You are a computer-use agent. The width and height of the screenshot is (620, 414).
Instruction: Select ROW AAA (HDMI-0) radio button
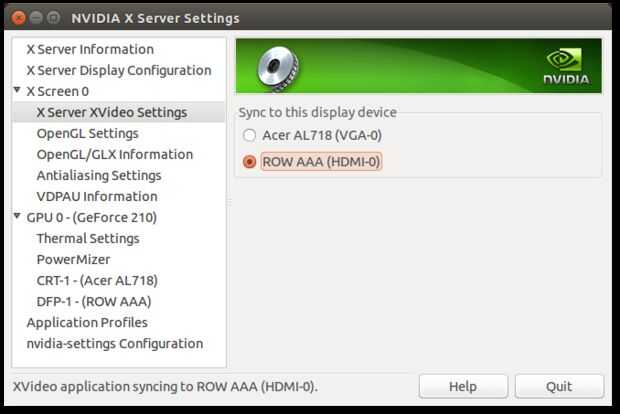pos(250,162)
